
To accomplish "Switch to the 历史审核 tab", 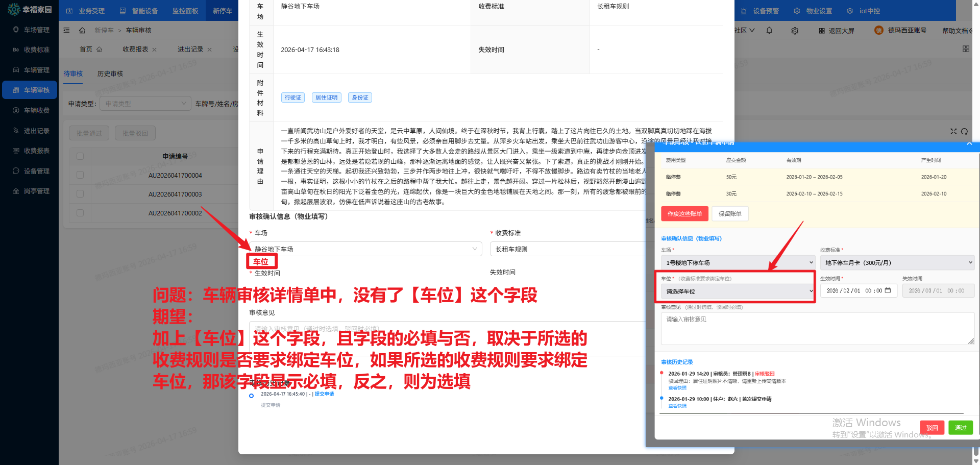I will point(110,74).
